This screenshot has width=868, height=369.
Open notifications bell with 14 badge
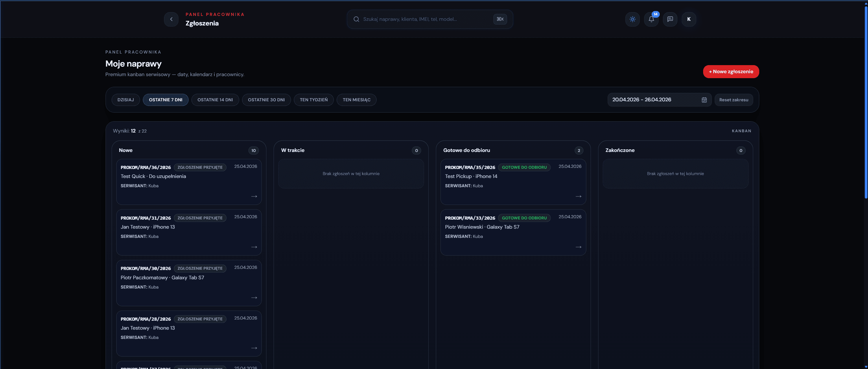[x=651, y=19]
